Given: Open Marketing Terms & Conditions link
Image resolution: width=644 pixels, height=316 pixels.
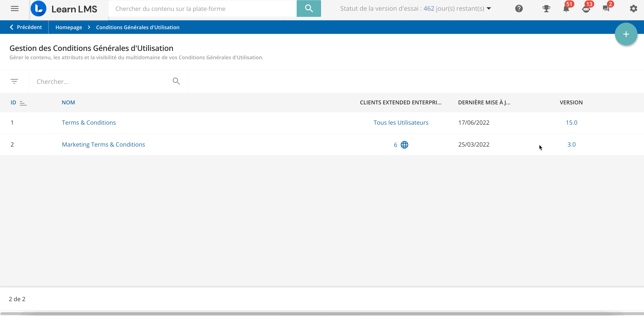Looking at the screenshot, I should tap(103, 145).
